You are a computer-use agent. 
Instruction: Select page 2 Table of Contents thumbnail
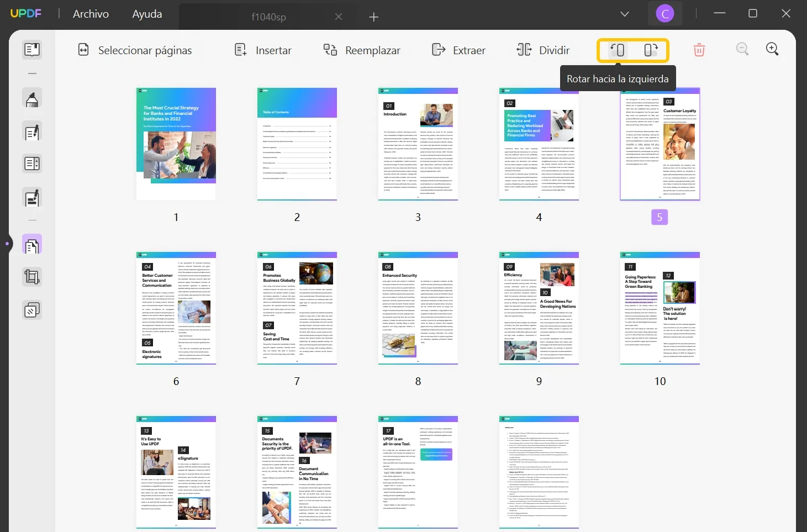(x=297, y=144)
